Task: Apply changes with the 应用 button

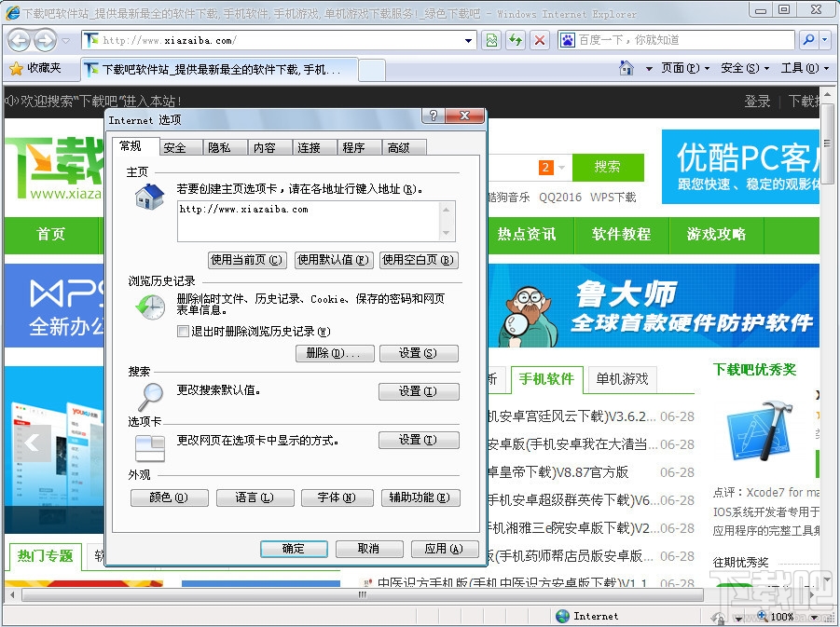Action: coord(445,549)
